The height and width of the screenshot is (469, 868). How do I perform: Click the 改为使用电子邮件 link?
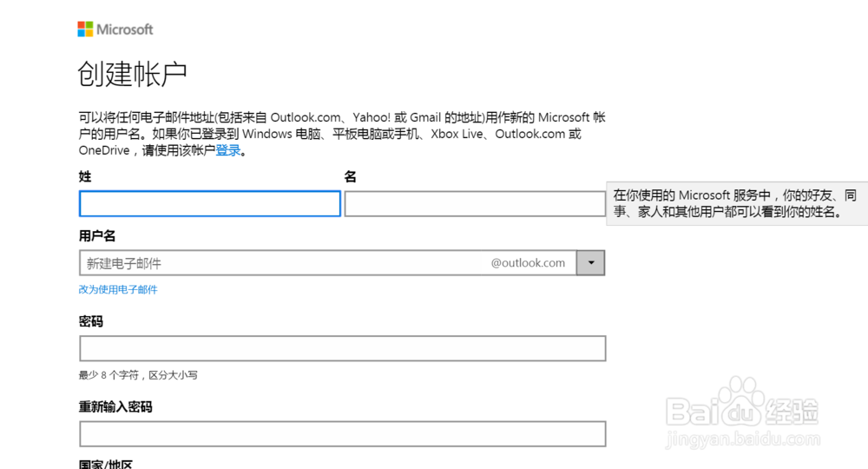[x=118, y=289]
